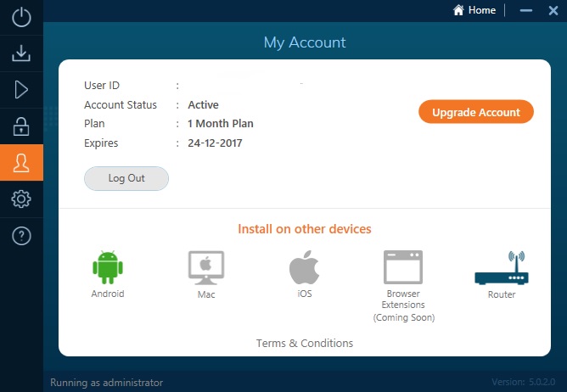The width and height of the screenshot is (567, 392).
Task: Click the 'Install on other devices' heading
Action: (x=305, y=229)
